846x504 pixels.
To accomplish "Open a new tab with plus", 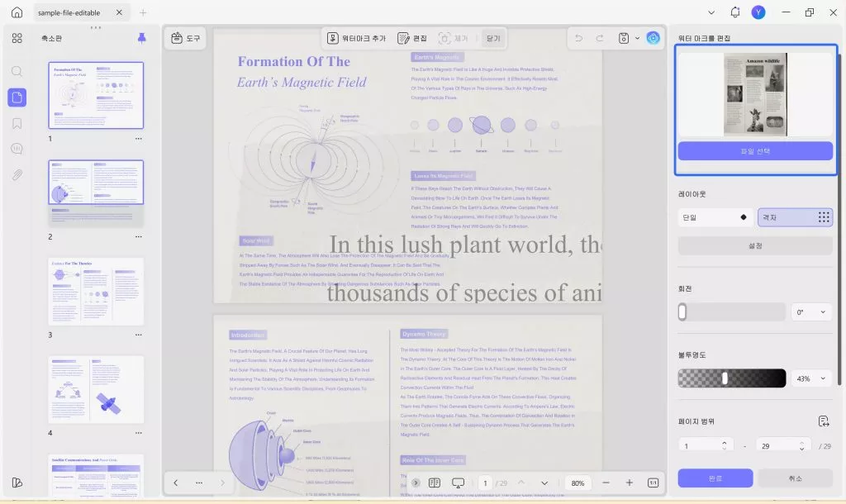I will [x=143, y=12].
